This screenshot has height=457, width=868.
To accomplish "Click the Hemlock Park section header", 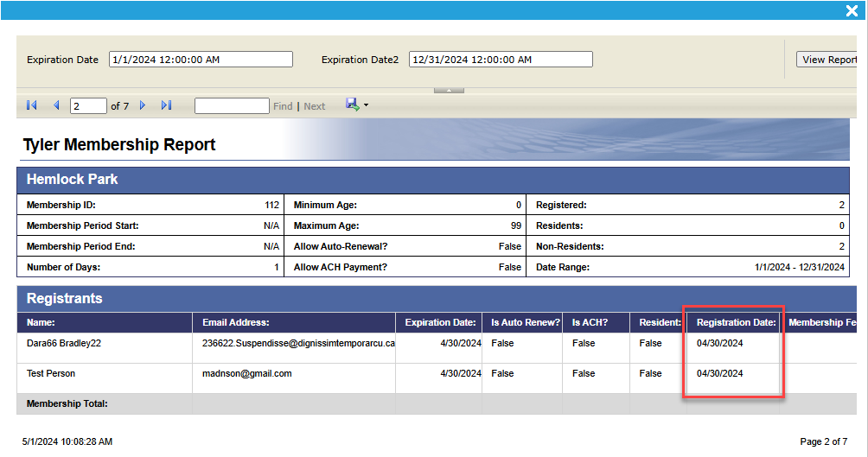I will point(73,180).
